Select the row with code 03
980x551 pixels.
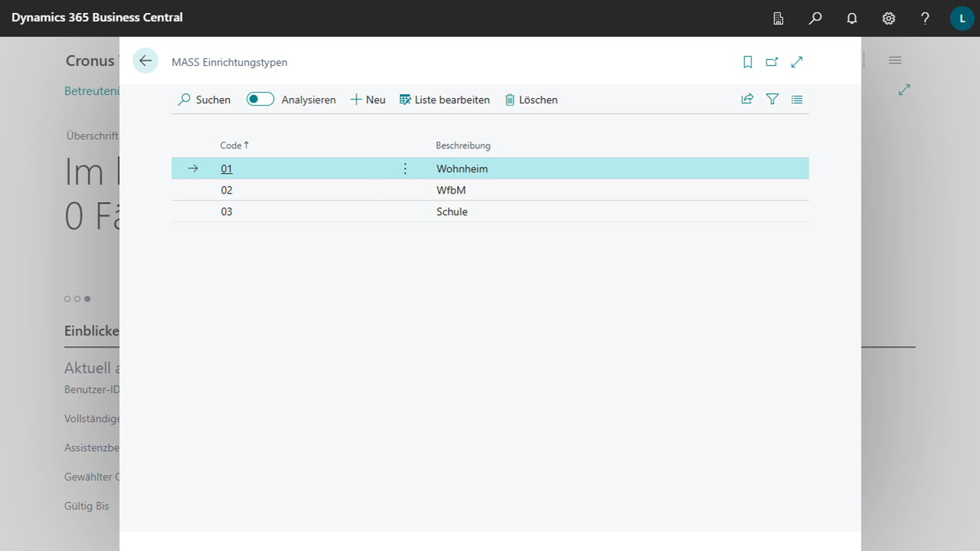[490, 211]
